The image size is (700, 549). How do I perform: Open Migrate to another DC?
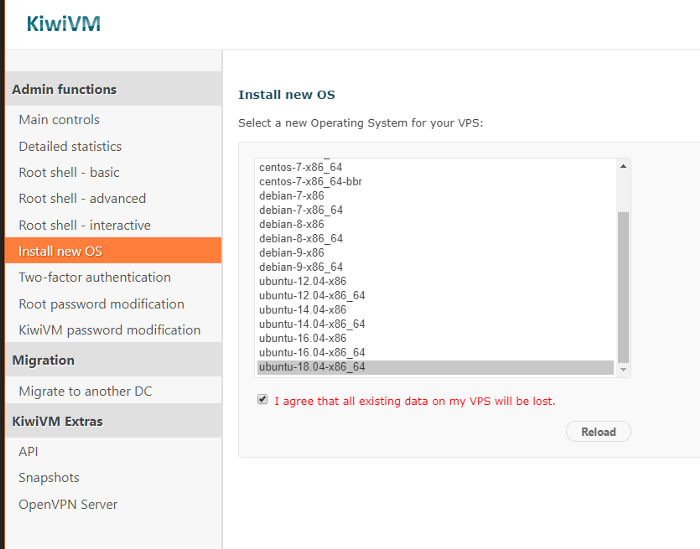pos(85,391)
